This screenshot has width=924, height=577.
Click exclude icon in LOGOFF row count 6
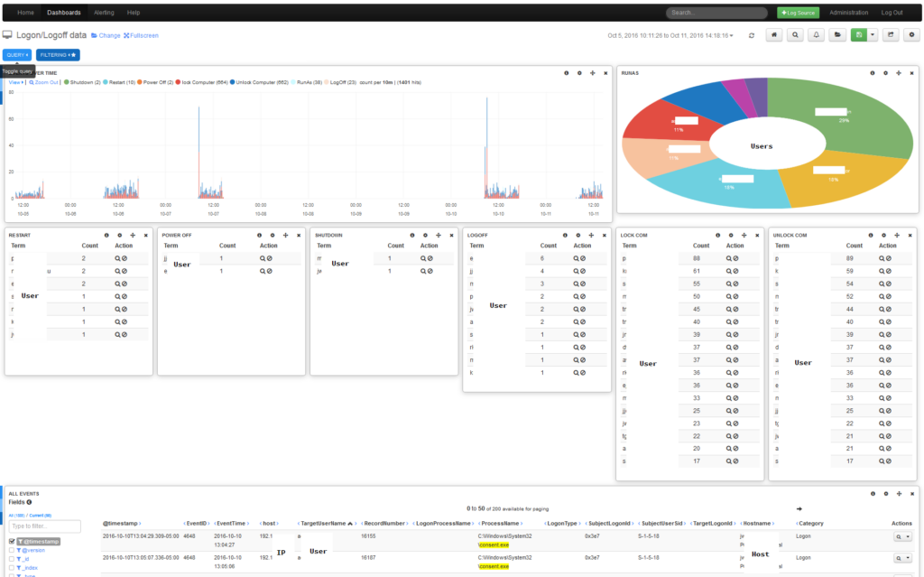(x=583, y=258)
